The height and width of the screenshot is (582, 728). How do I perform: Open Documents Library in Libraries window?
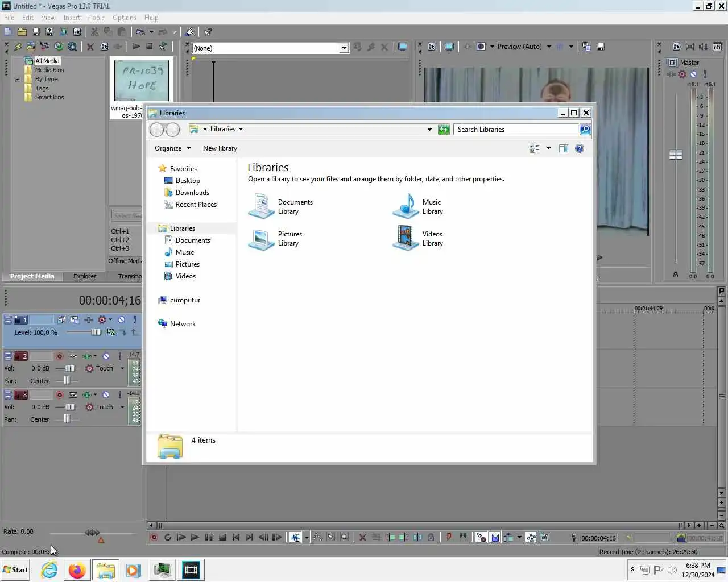tap(281, 207)
